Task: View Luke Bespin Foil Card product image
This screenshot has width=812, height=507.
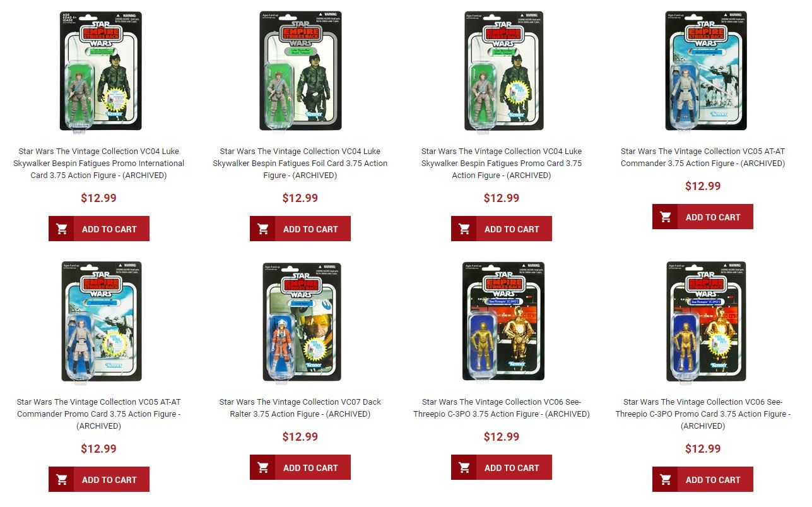Action: [x=300, y=71]
